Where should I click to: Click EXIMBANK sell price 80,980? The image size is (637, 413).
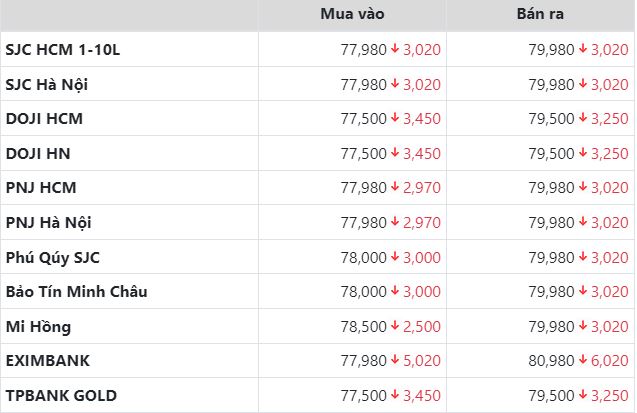[551, 361]
